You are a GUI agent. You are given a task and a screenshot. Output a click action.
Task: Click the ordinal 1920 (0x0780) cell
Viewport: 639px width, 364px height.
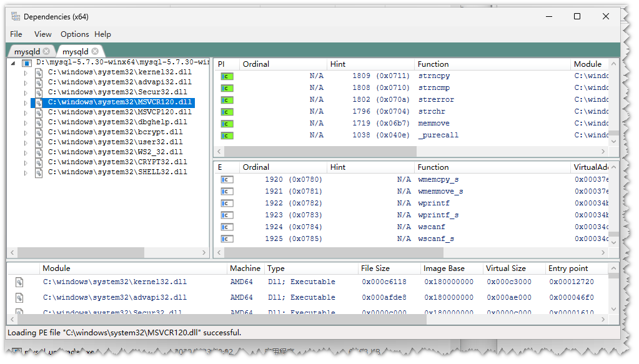(x=294, y=180)
